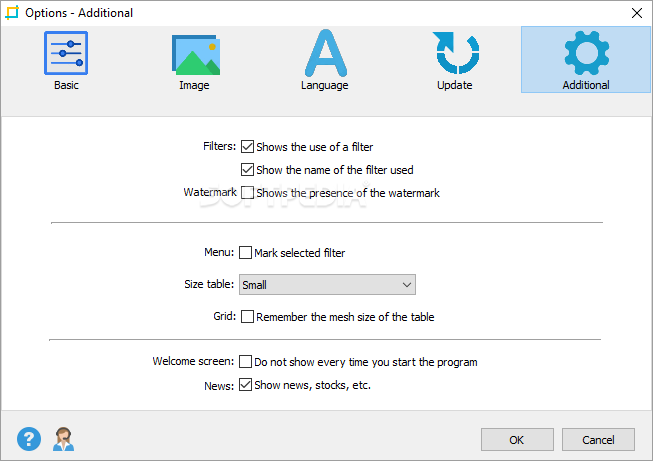Click the Filters: label text

click(219, 146)
